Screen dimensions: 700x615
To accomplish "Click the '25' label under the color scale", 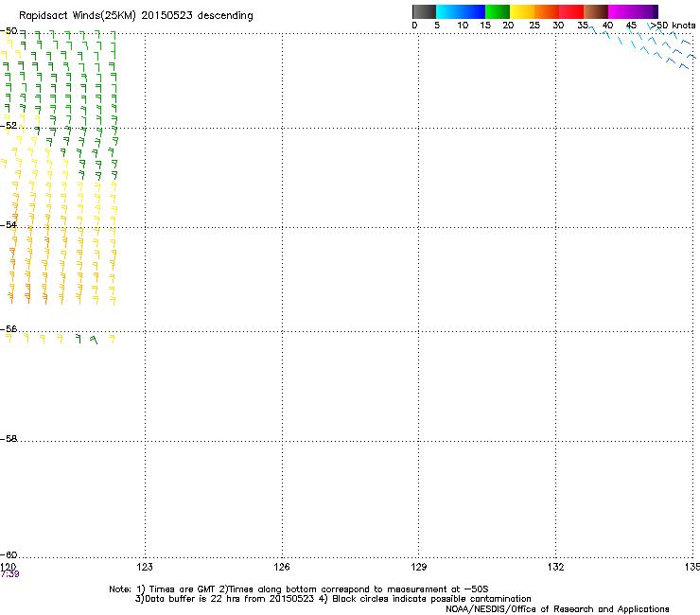I will 534,26.
